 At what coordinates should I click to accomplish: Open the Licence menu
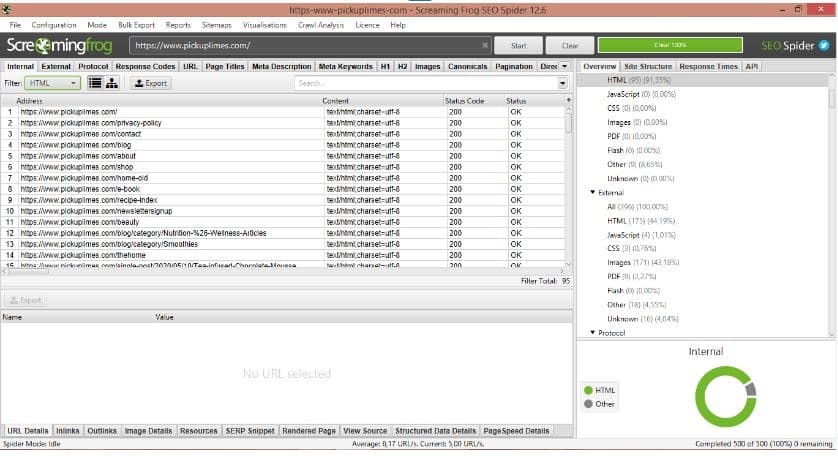coord(367,25)
